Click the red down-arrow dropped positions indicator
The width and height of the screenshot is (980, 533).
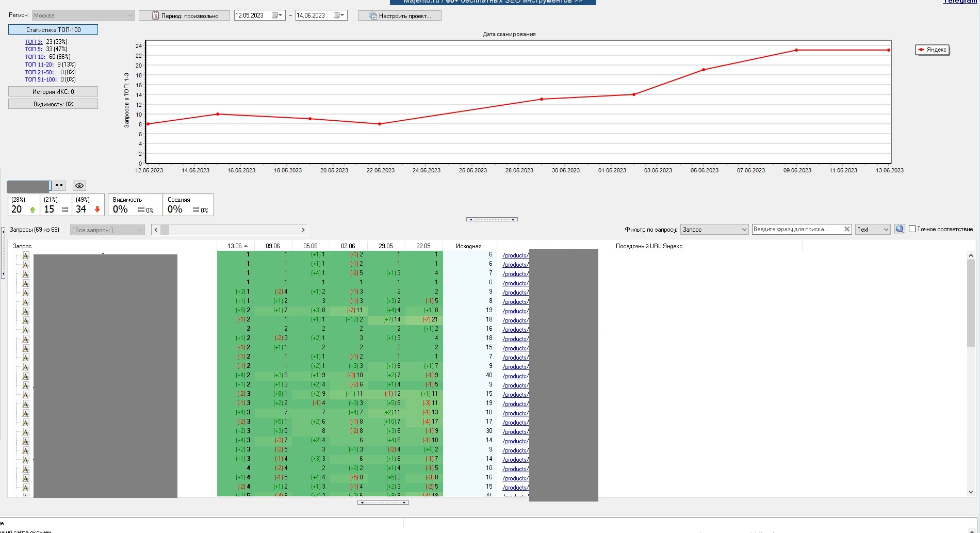[x=97, y=210]
